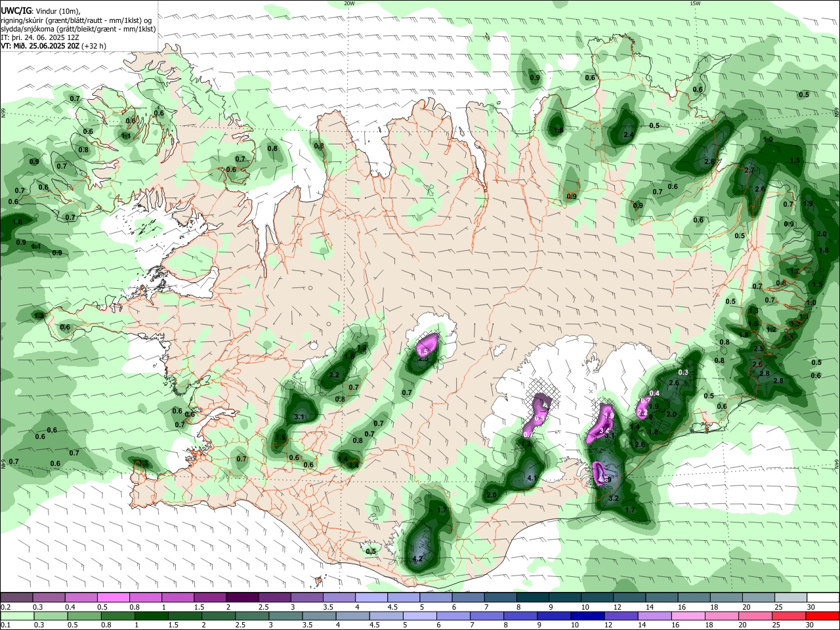
Task: Click the 2.4 precipitation value in the north
Action: click(x=628, y=135)
